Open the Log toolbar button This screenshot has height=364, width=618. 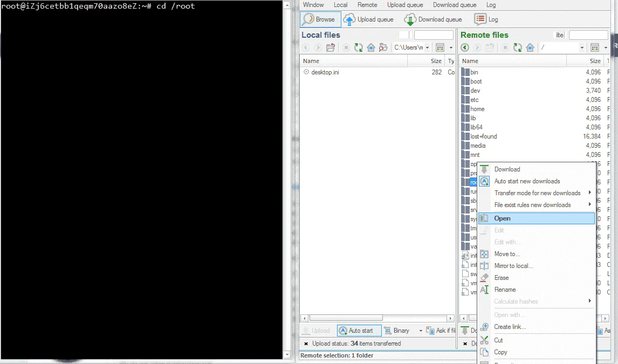486,19
